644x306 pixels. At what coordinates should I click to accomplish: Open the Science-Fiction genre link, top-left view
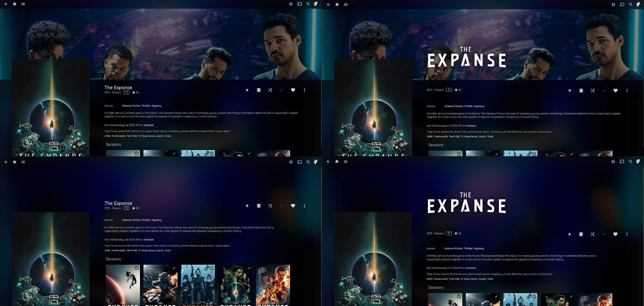pyautogui.click(x=131, y=106)
